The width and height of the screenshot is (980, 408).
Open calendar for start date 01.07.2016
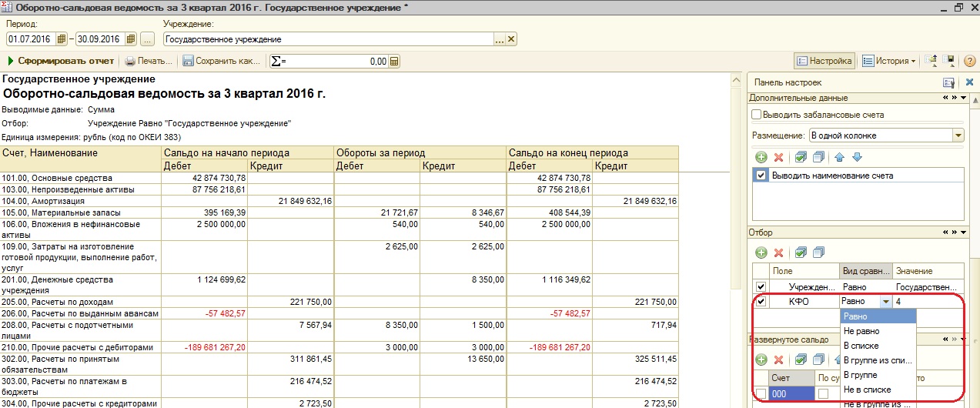pos(62,39)
